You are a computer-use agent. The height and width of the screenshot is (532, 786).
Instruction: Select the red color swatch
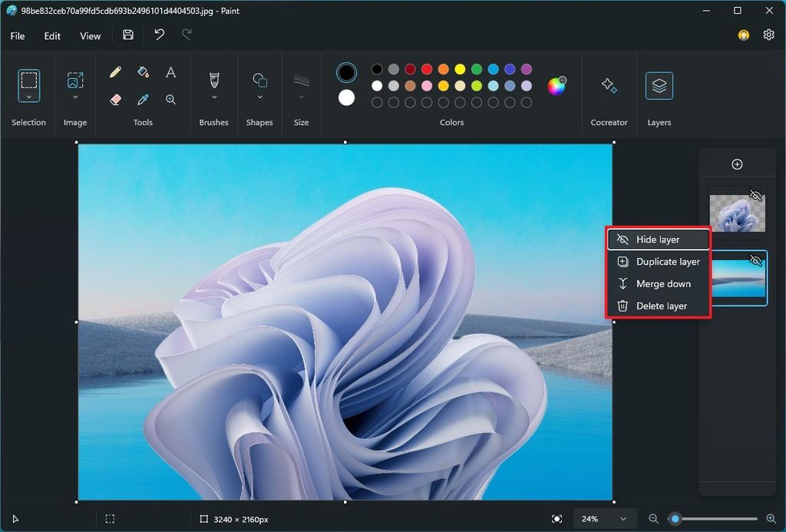tap(426, 68)
